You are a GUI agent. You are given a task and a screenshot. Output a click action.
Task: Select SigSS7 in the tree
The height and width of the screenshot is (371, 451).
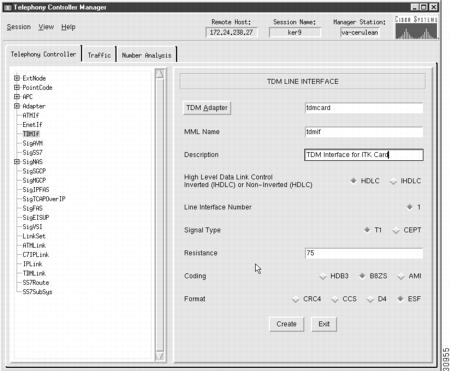32,153
